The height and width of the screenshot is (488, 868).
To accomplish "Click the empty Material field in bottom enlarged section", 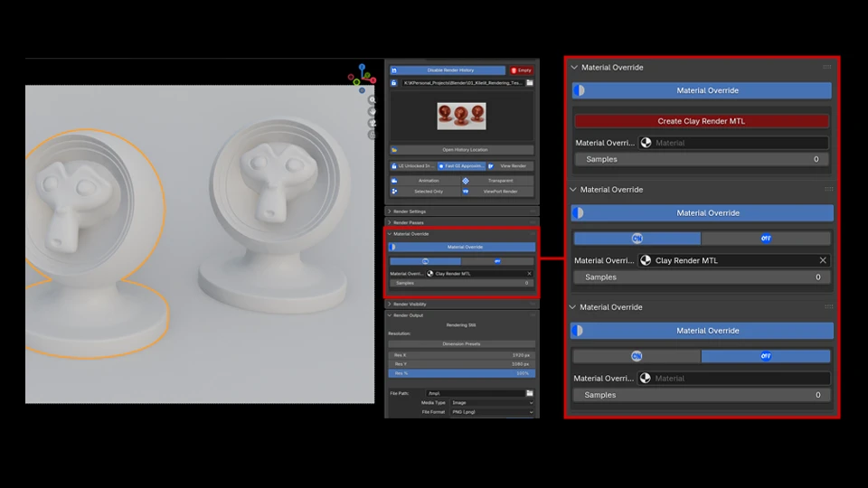I will (734, 379).
